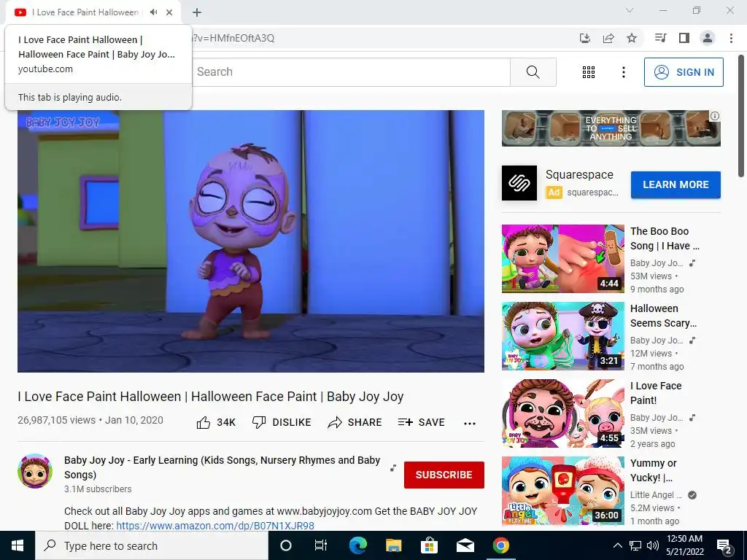Viewport: 747px width, 560px height.
Task: Open The Boo Boo Song thumbnail
Action: coord(562,259)
